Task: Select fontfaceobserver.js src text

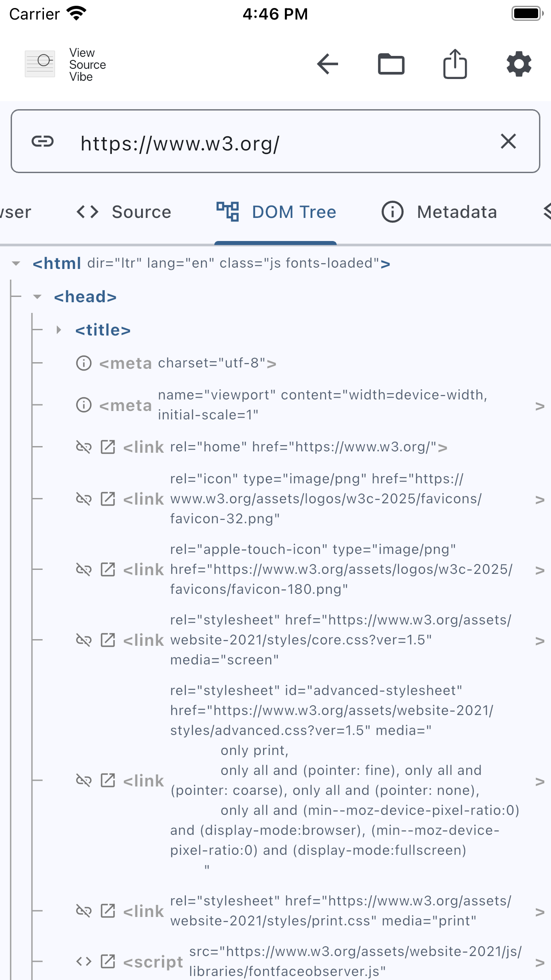Action: [x=355, y=961]
